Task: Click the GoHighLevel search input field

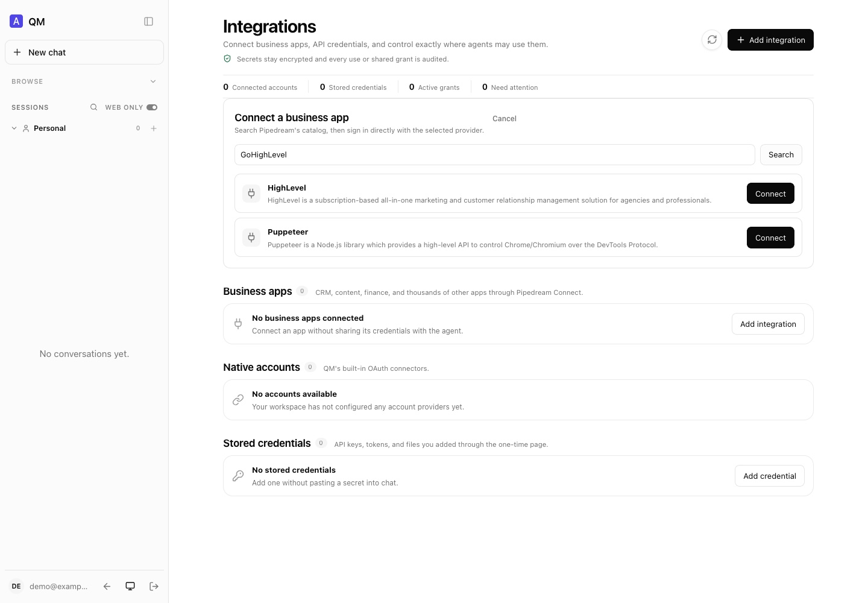Action: 494,154
